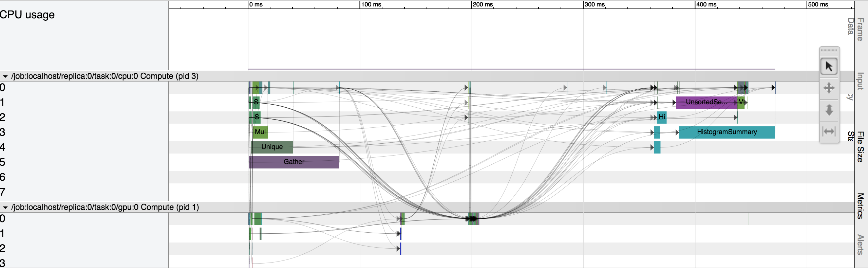868x269 pixels.
Task: Grab the tool palette drag handle
Action: (x=829, y=51)
